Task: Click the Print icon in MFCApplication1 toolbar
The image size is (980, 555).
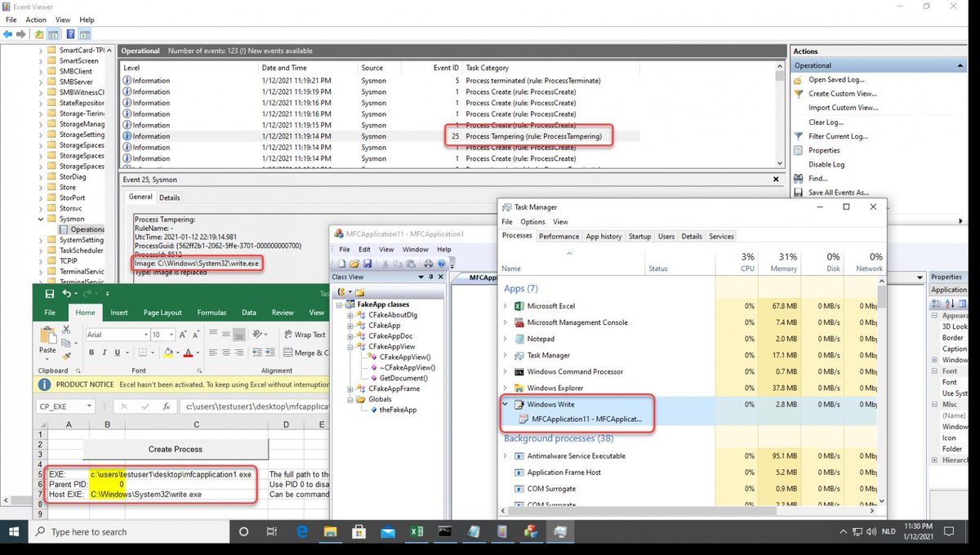Action: tap(429, 264)
